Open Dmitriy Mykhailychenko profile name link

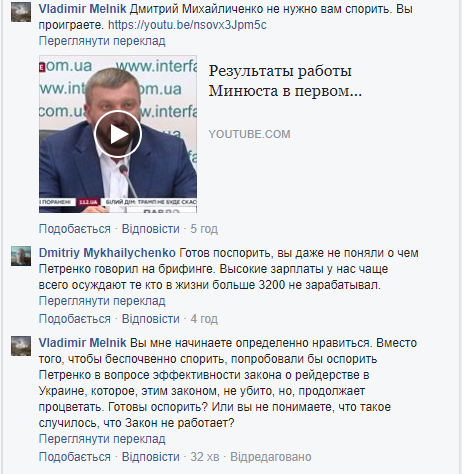(x=107, y=253)
